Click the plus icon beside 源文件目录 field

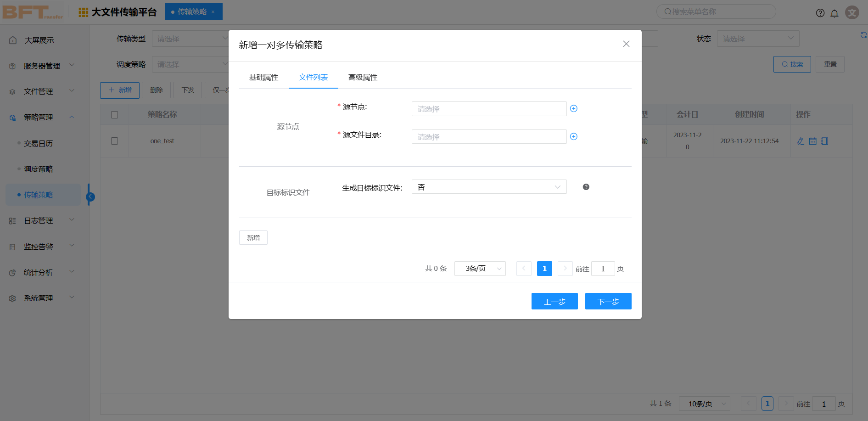coord(573,136)
